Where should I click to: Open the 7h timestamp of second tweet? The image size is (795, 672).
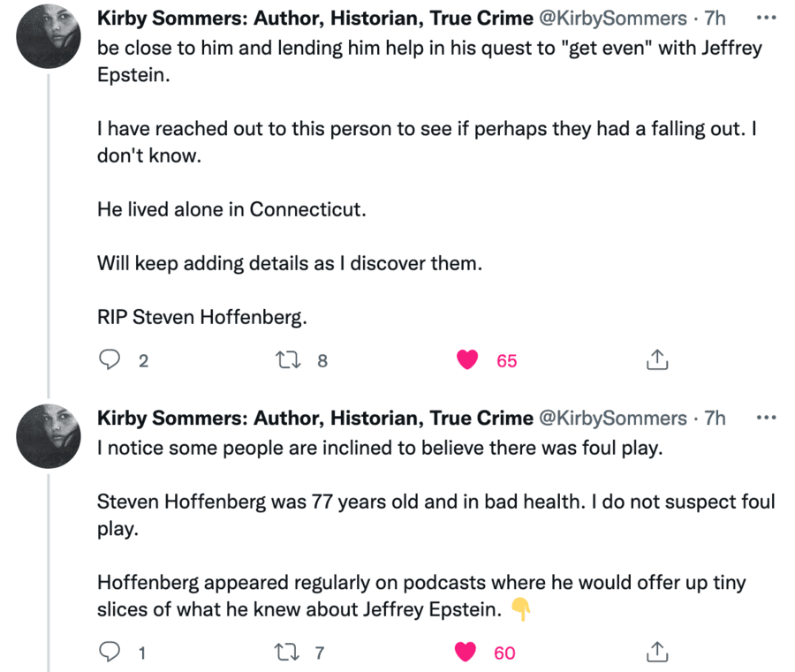pos(715,418)
